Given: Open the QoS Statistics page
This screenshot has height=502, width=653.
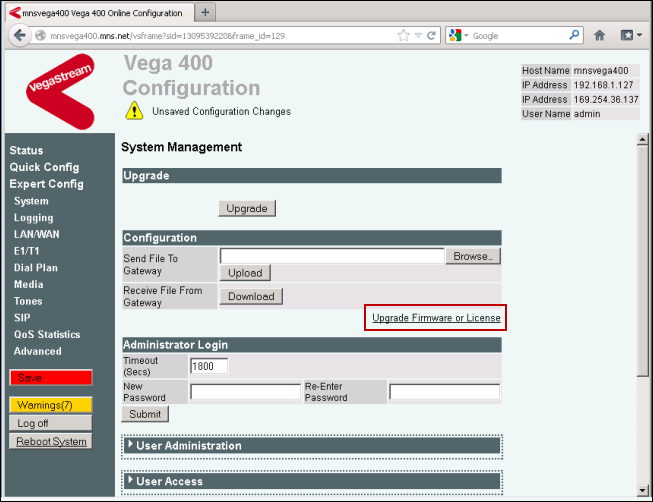Looking at the screenshot, I should pyautogui.click(x=46, y=335).
